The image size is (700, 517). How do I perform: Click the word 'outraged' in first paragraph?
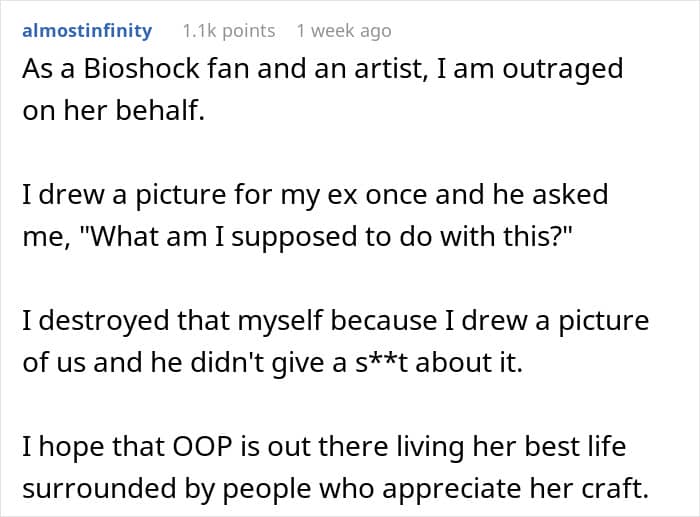pos(564,70)
